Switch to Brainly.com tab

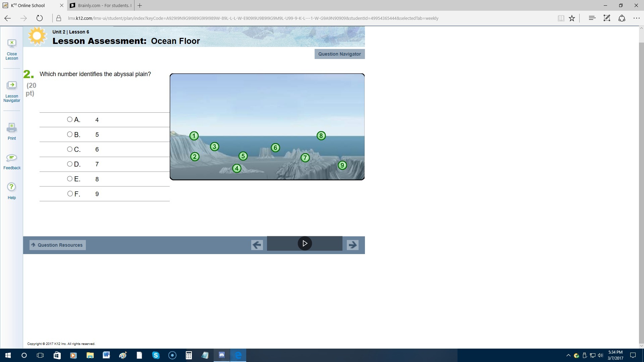coord(101,5)
